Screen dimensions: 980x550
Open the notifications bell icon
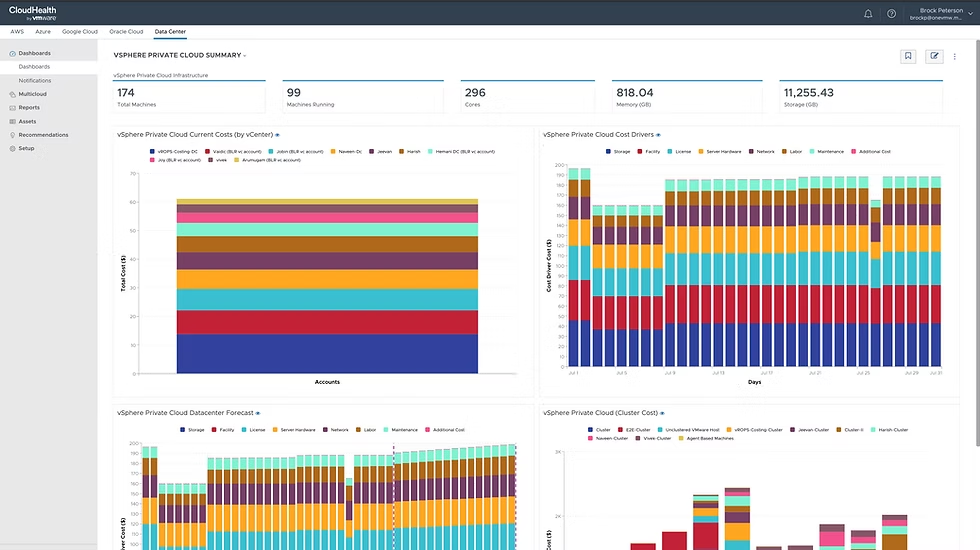(x=867, y=13)
